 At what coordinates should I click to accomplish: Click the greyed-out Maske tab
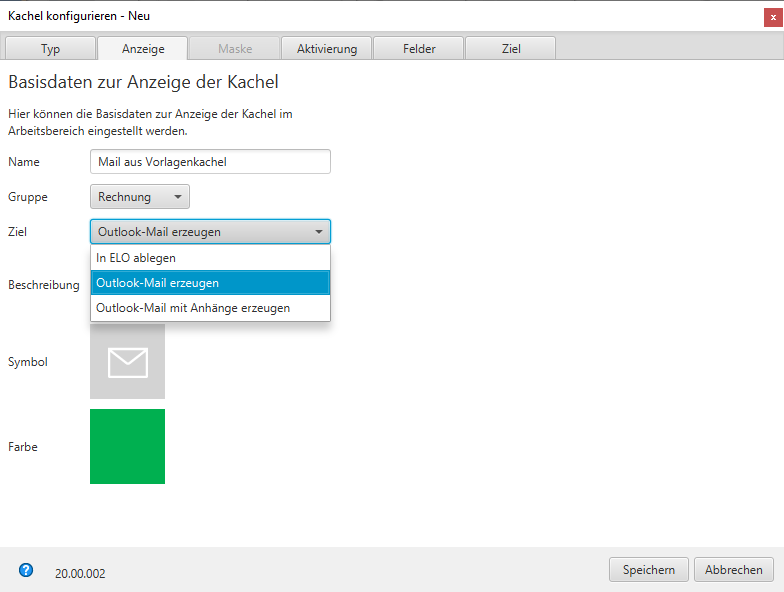[235, 48]
